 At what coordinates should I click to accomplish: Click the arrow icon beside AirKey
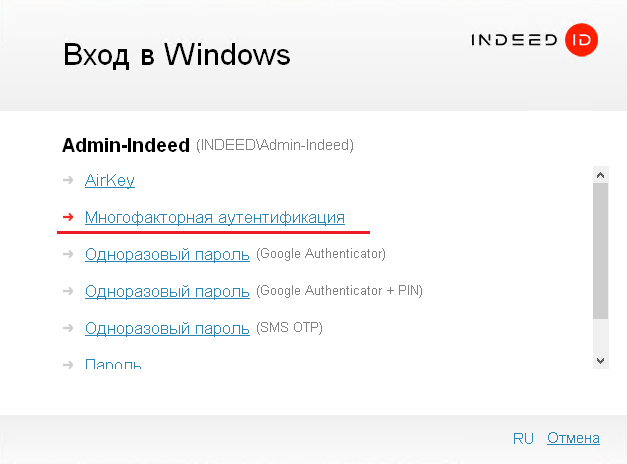(x=67, y=180)
